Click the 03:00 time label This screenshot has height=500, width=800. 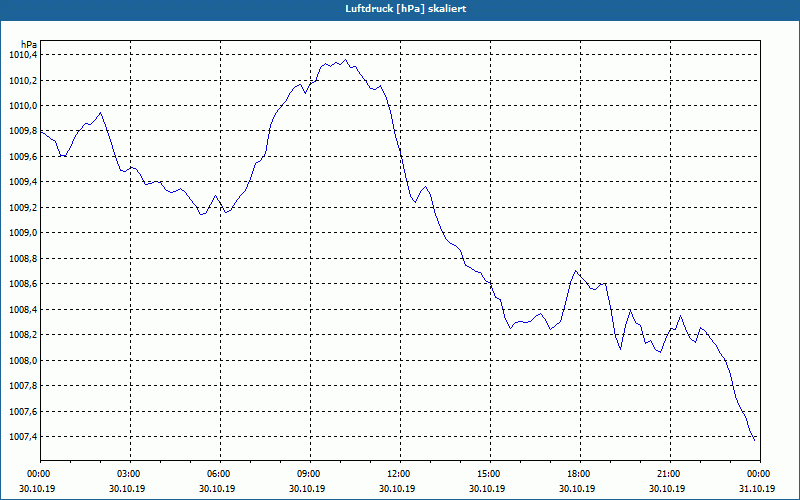[130, 474]
